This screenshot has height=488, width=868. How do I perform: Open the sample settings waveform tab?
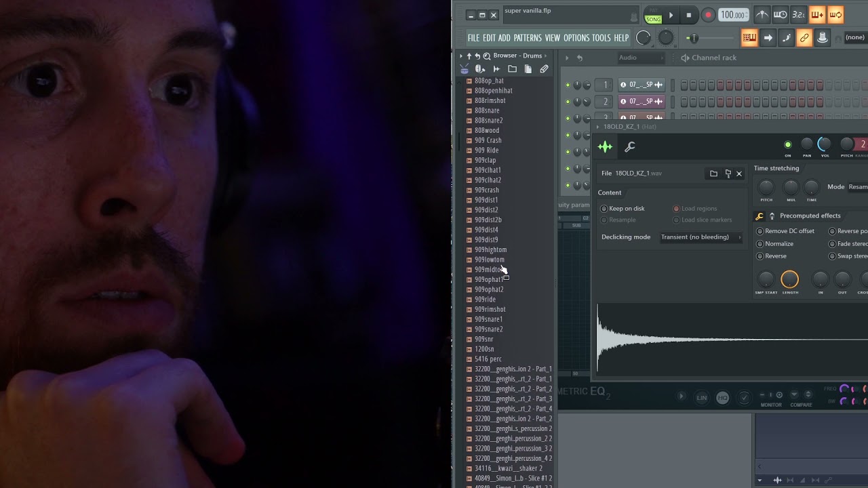pyautogui.click(x=605, y=146)
